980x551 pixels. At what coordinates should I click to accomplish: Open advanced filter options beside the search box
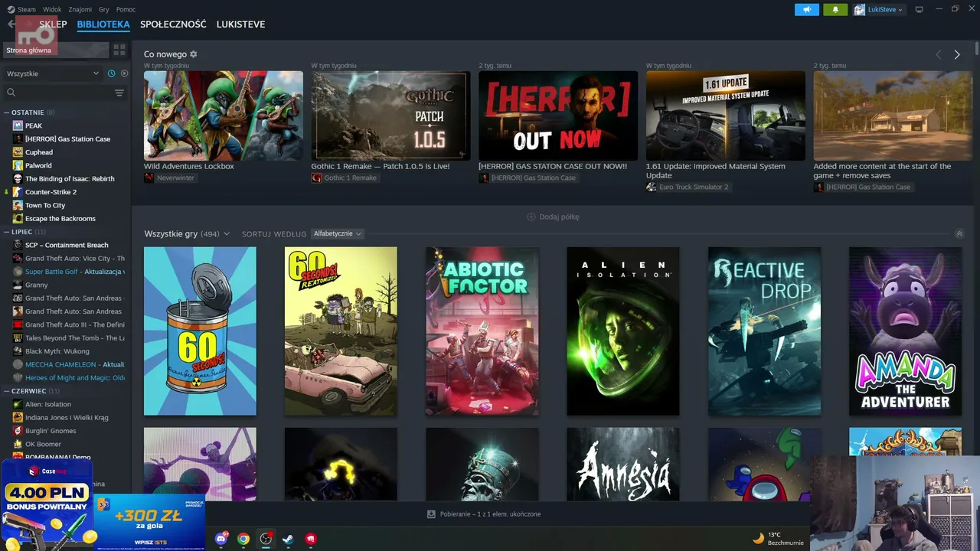pos(119,93)
